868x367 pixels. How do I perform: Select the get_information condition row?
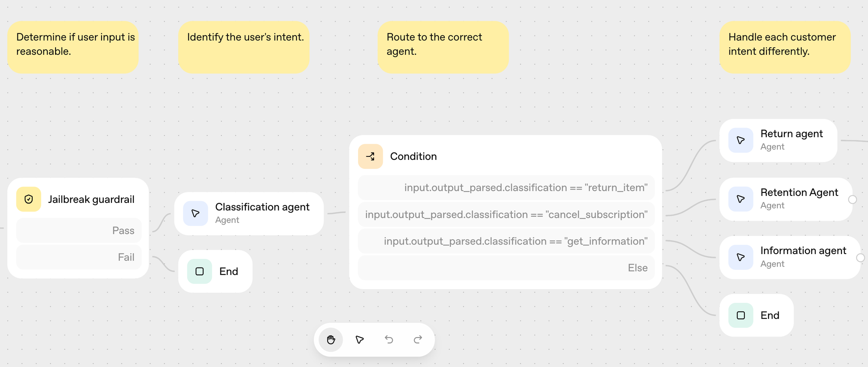(x=506, y=241)
